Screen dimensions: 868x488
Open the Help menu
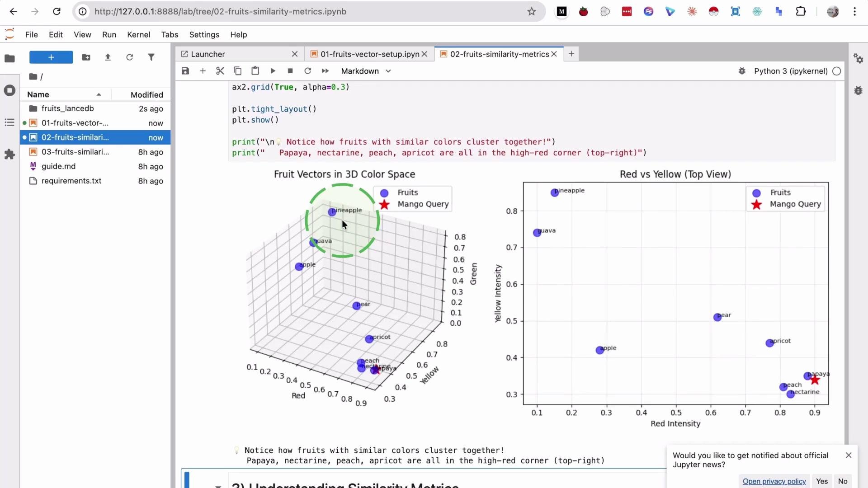[238, 35]
